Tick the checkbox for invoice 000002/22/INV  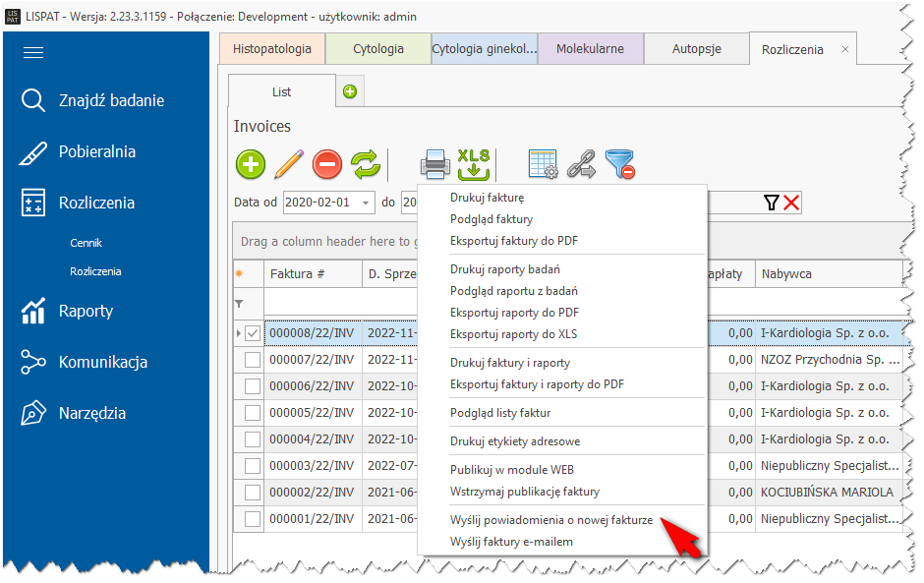(253, 493)
